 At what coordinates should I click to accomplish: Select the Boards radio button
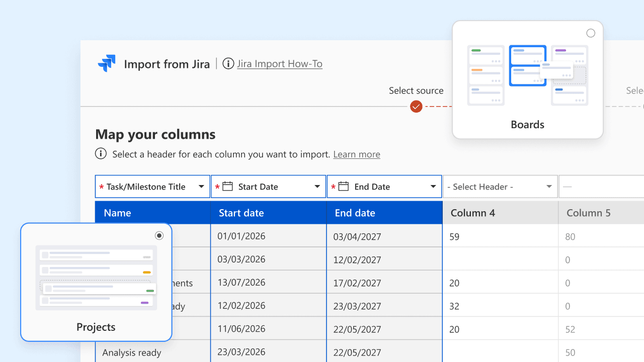pos(591,33)
